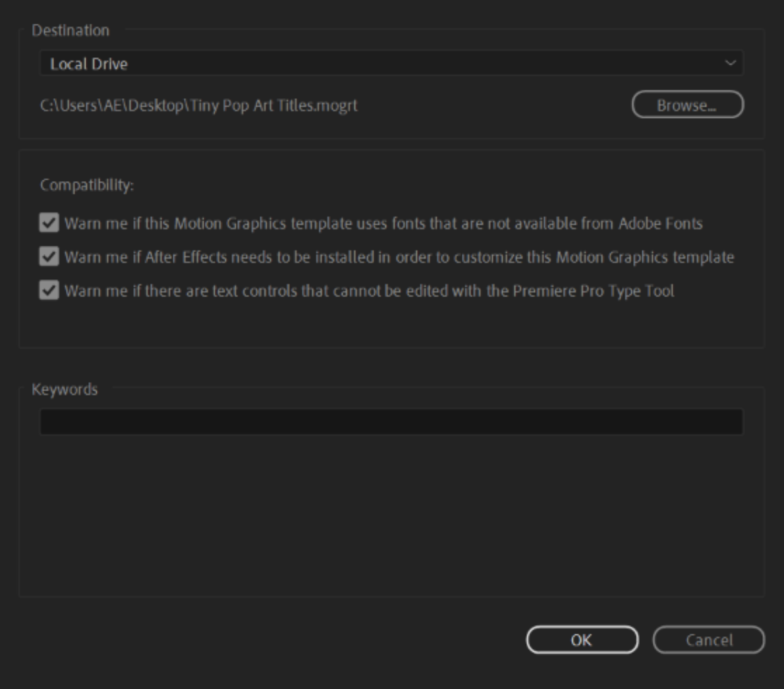Screen dimensions: 784x689
Task: Click the Browse button
Action: [687, 105]
